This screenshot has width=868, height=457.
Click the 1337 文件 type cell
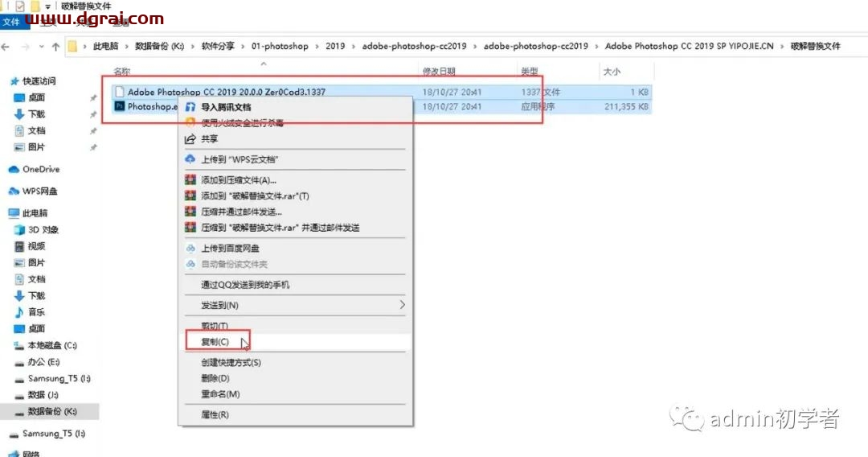[540, 92]
